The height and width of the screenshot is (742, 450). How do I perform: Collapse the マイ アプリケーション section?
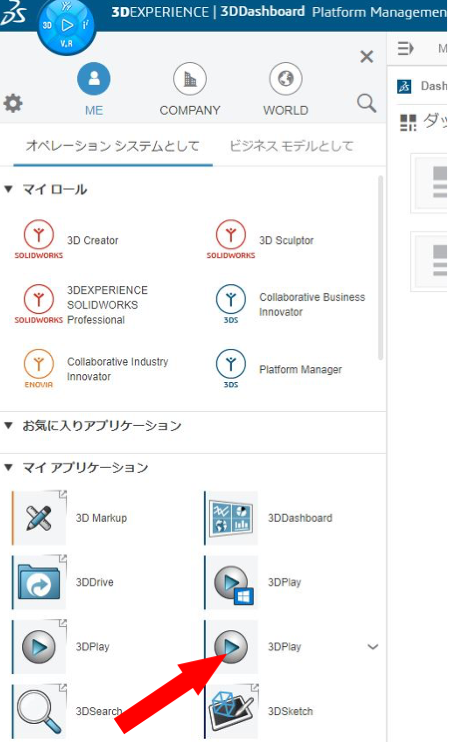8,468
